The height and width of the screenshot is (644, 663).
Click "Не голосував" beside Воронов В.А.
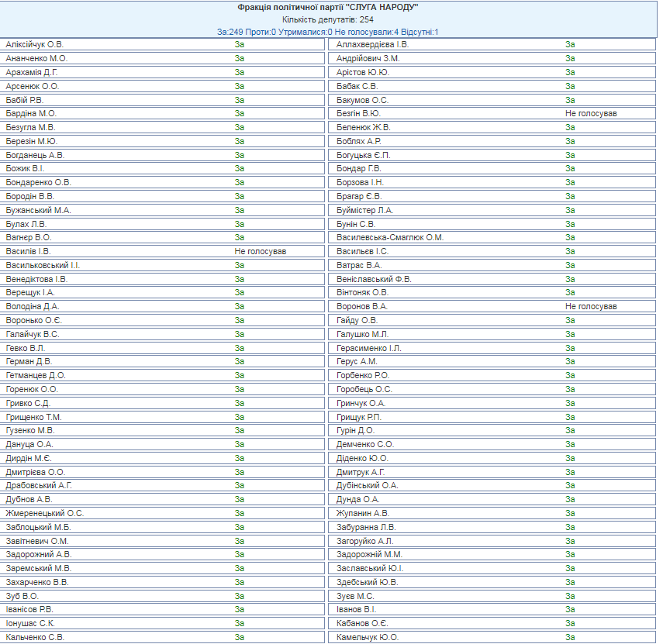point(591,307)
